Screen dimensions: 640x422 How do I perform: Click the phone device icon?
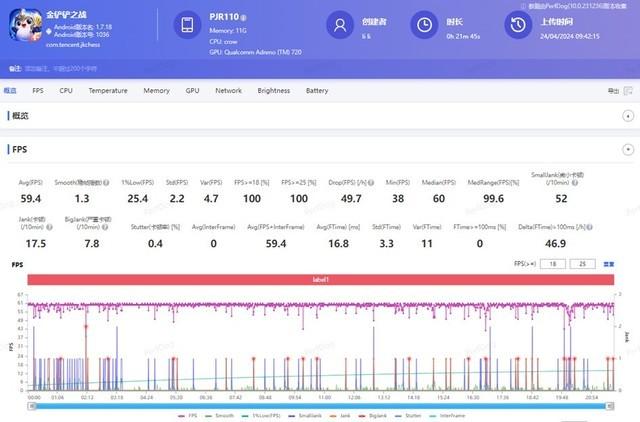point(186,26)
